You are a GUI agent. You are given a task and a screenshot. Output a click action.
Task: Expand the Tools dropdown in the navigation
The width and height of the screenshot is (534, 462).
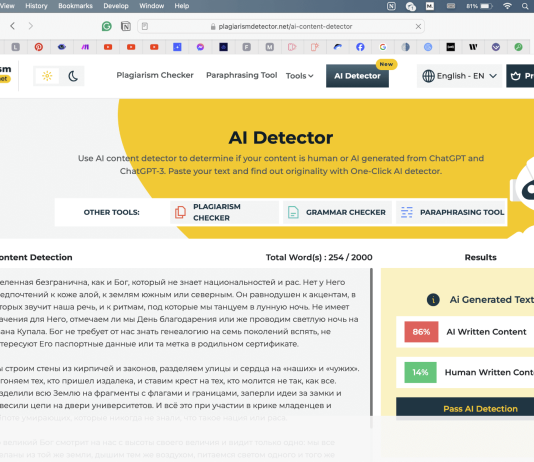pyautogui.click(x=299, y=76)
